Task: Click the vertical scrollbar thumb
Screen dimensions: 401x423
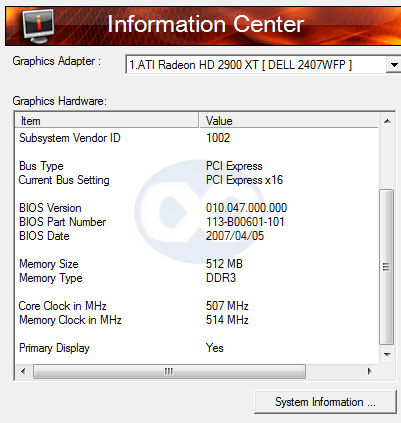Action: tap(387, 267)
